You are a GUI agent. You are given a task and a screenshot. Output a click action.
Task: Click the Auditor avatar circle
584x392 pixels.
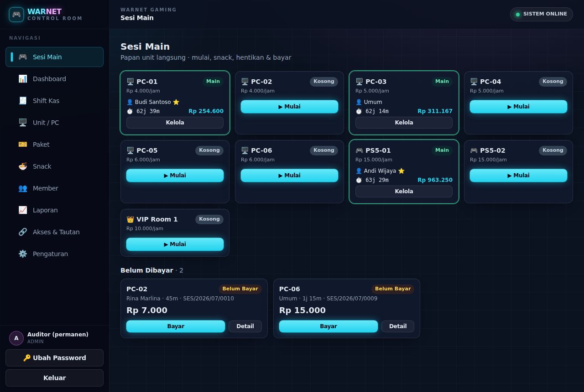click(16, 338)
